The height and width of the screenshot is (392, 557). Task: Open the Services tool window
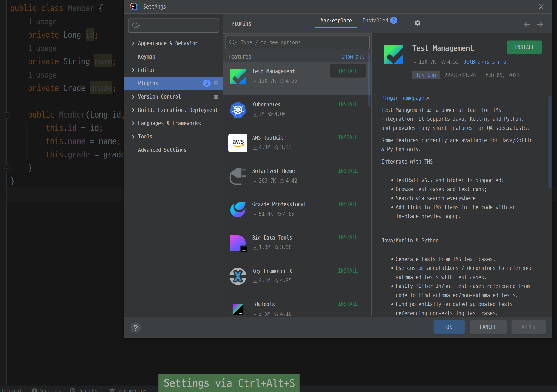46,390
